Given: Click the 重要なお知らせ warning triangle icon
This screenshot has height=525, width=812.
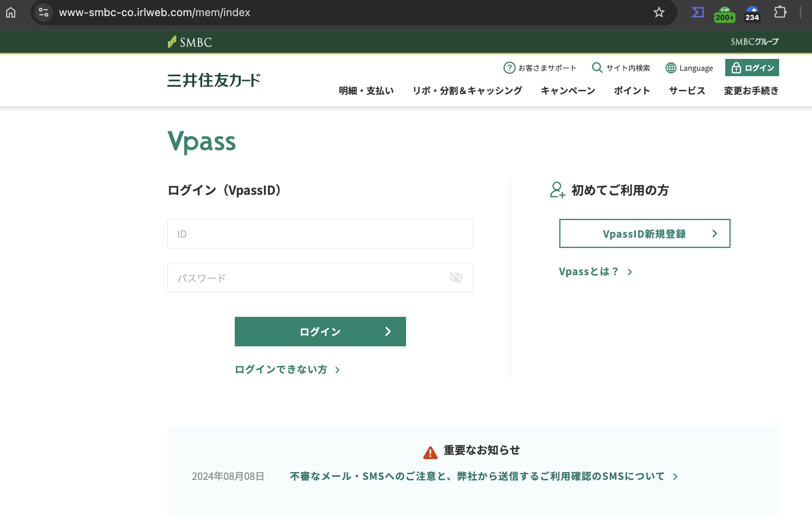Looking at the screenshot, I should pyautogui.click(x=430, y=452).
